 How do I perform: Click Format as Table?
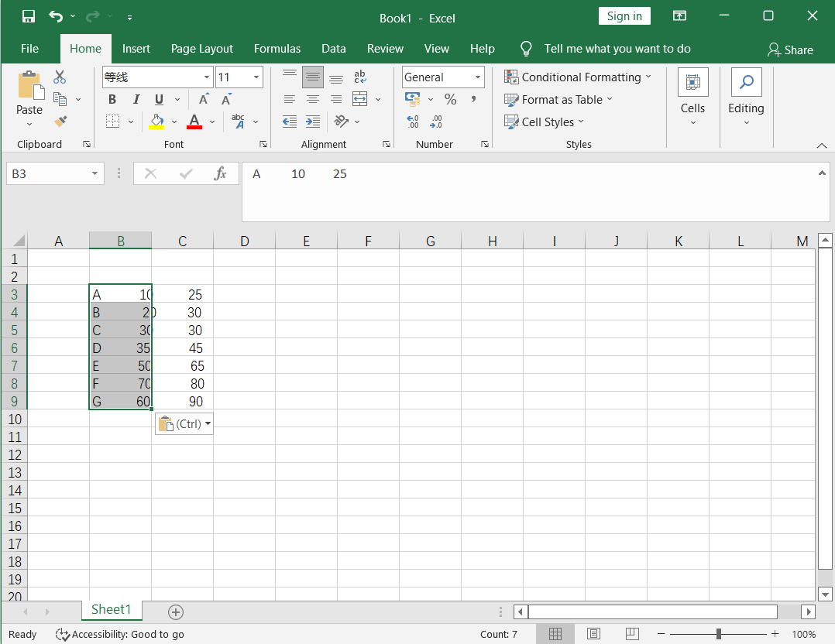pyautogui.click(x=558, y=99)
